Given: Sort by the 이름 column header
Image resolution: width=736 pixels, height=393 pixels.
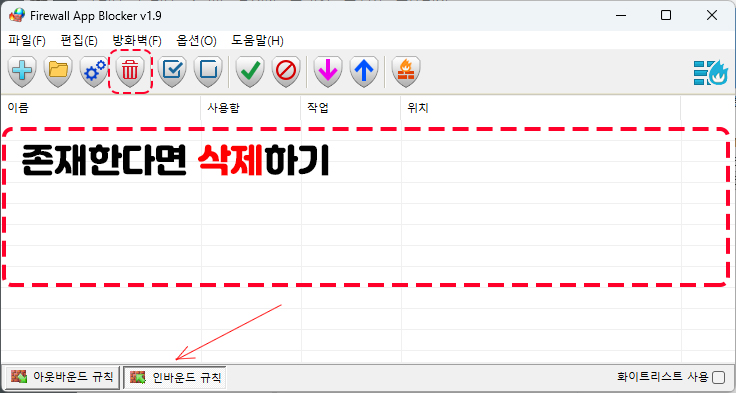Looking at the screenshot, I should pyautogui.click(x=100, y=108).
